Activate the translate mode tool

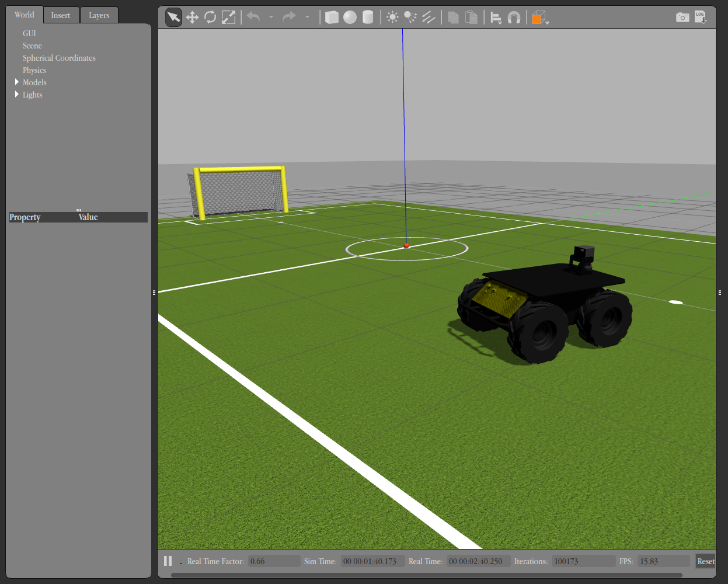click(192, 18)
